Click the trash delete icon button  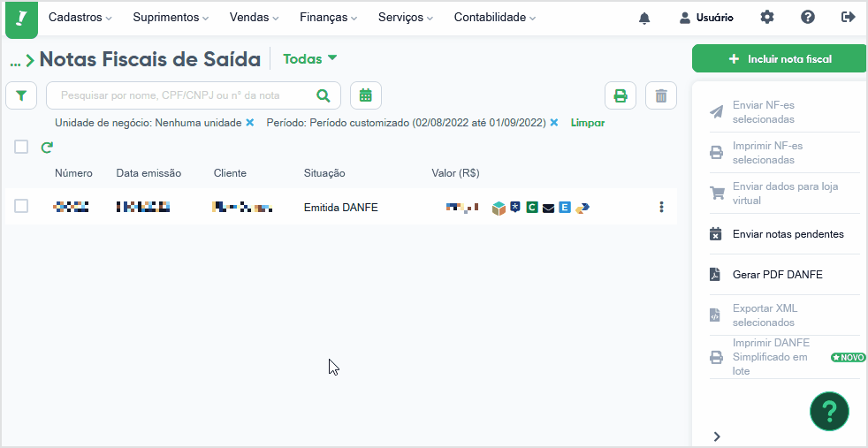[661, 95]
